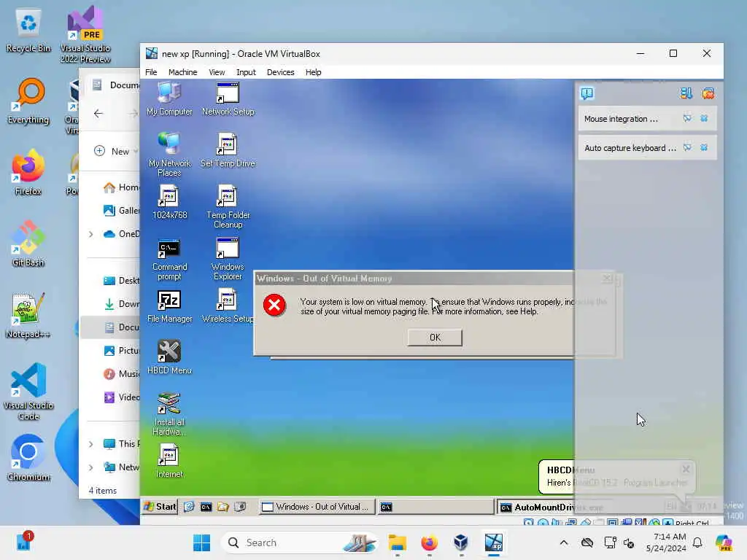Screen dimensions: 747x560
Task: Launch the Command prompt desktop shortcut
Action: coord(169,259)
